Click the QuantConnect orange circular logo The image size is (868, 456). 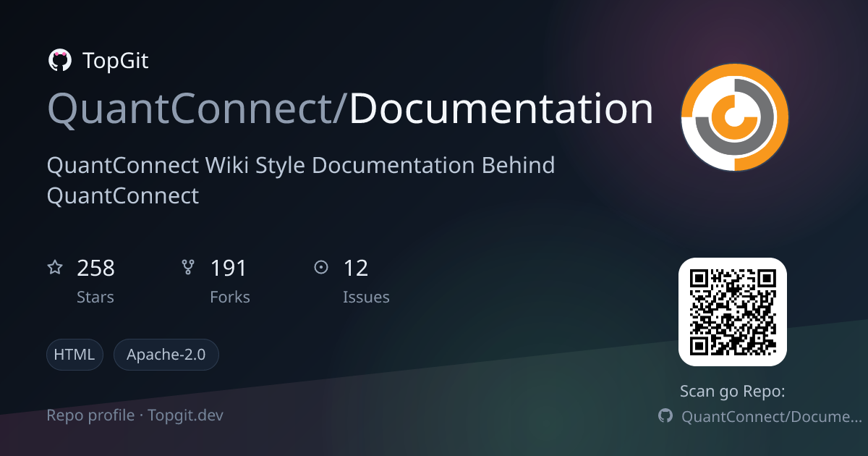tap(734, 117)
